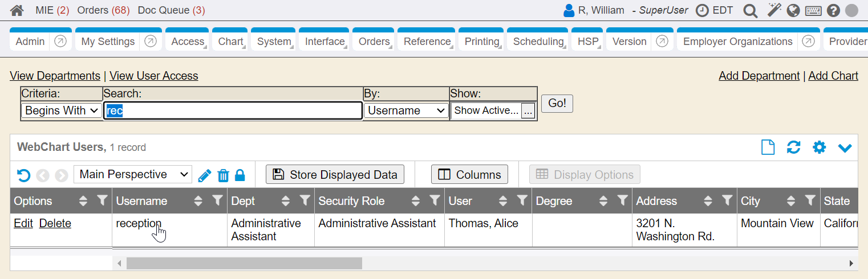Click the Add Department link

pos(759,76)
